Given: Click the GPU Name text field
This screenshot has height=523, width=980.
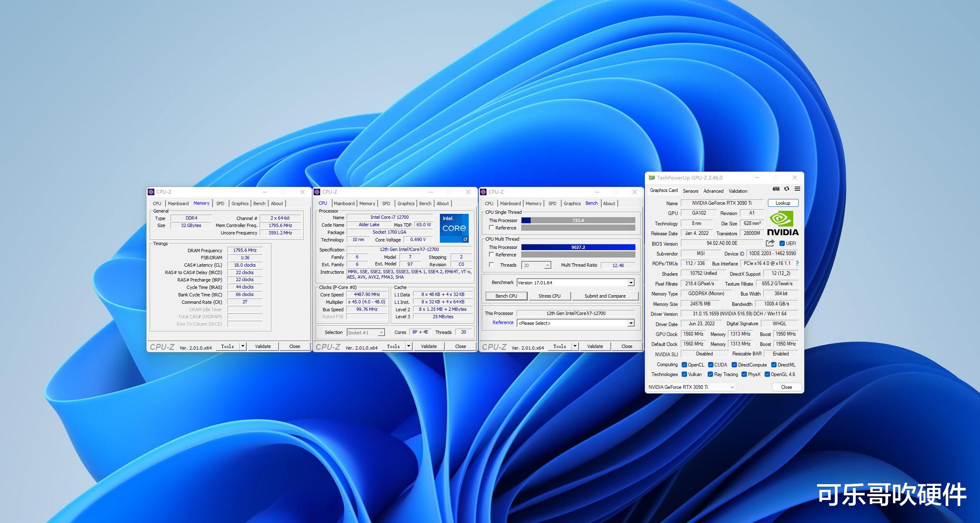Looking at the screenshot, I should [x=722, y=203].
